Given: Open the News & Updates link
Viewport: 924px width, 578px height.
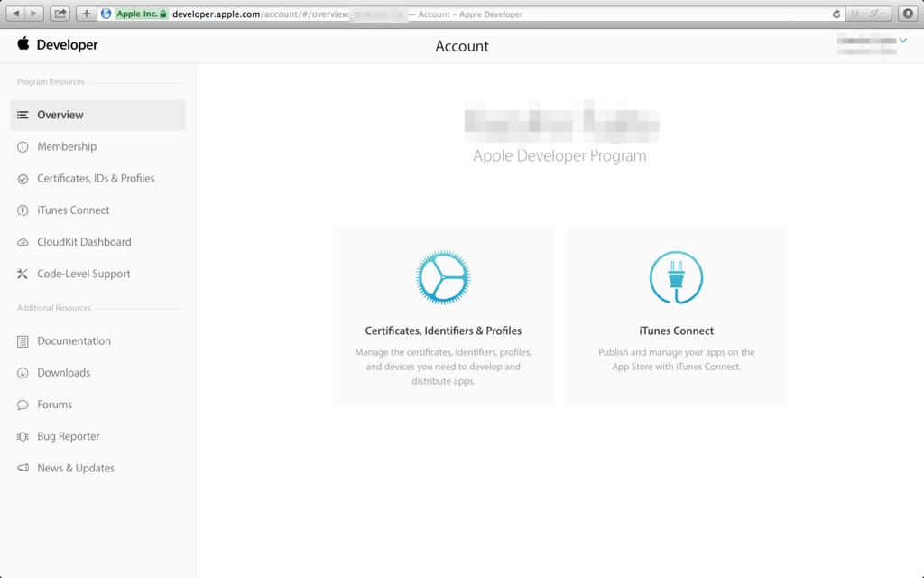Looking at the screenshot, I should click(76, 469).
